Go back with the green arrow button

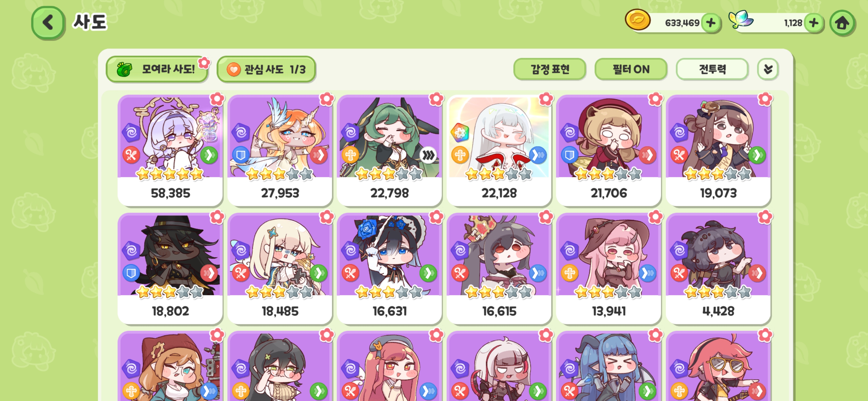click(x=48, y=23)
